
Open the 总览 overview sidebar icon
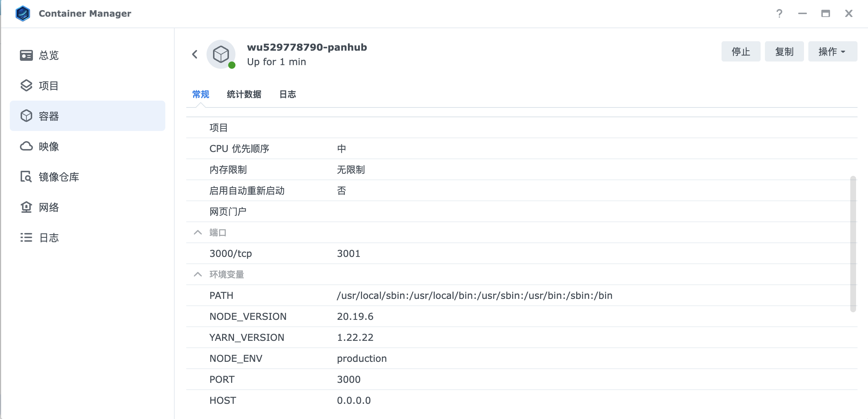(26, 55)
